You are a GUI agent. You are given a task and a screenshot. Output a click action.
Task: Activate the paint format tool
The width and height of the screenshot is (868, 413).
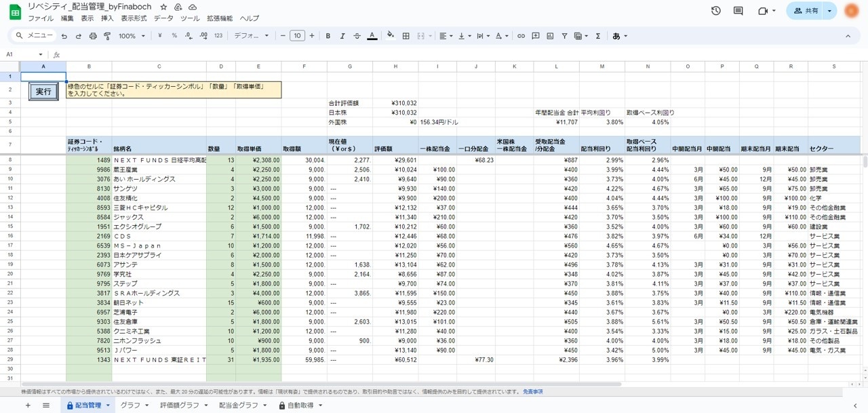click(x=107, y=36)
